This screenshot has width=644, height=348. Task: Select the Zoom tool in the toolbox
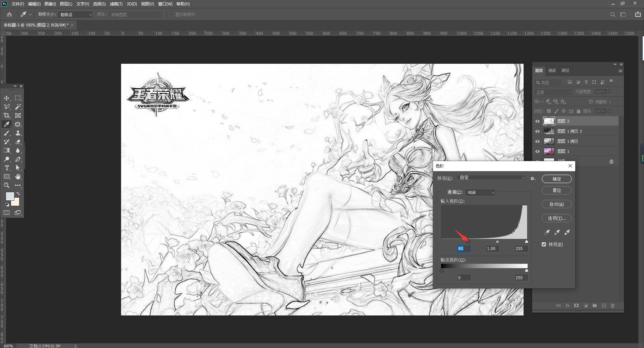[x=7, y=185]
